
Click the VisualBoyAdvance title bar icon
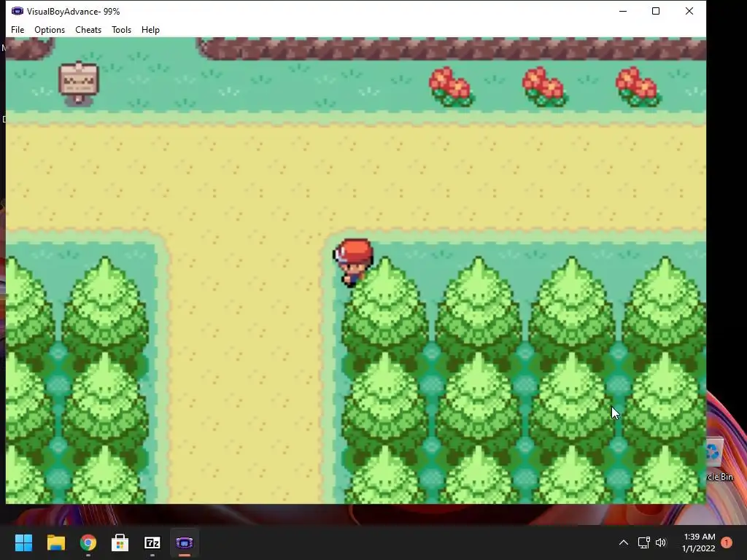point(18,11)
